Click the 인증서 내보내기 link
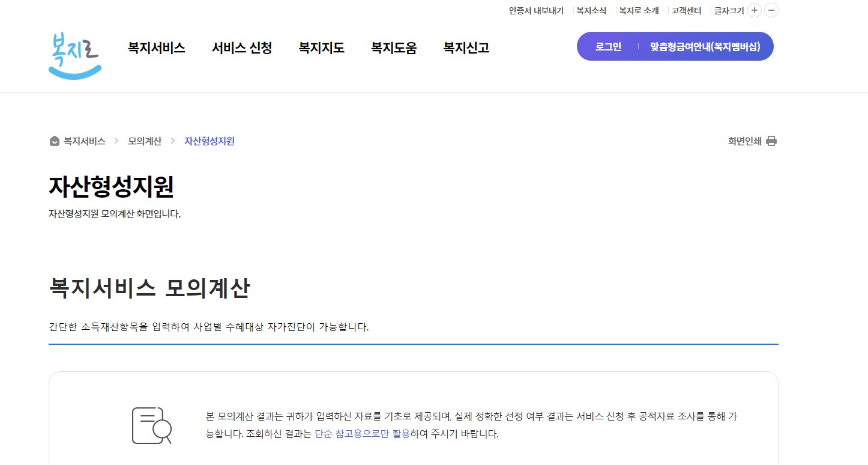Image resolution: width=868 pixels, height=465 pixels. (535, 10)
